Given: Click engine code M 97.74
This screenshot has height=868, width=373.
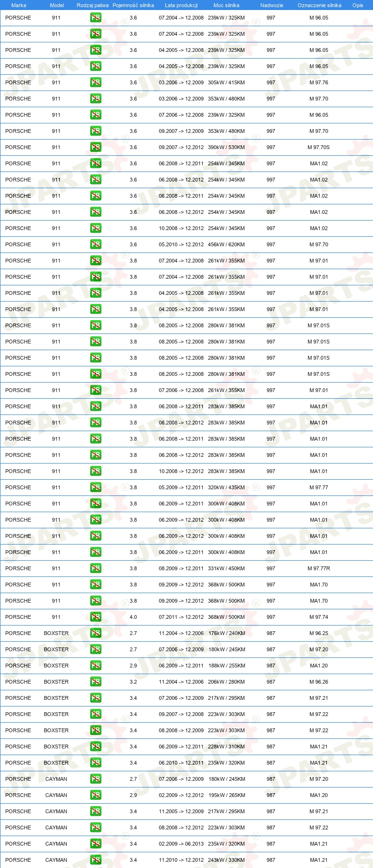Looking at the screenshot, I should point(319,617).
